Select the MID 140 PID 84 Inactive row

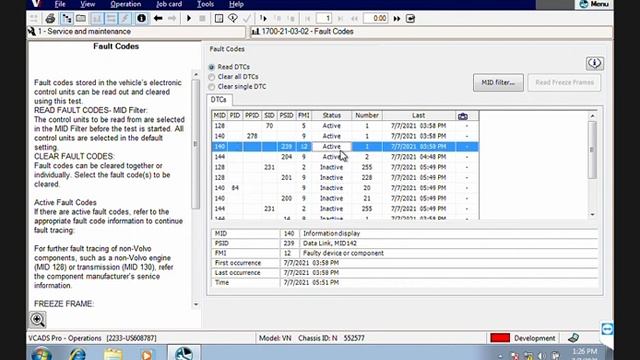click(345, 188)
